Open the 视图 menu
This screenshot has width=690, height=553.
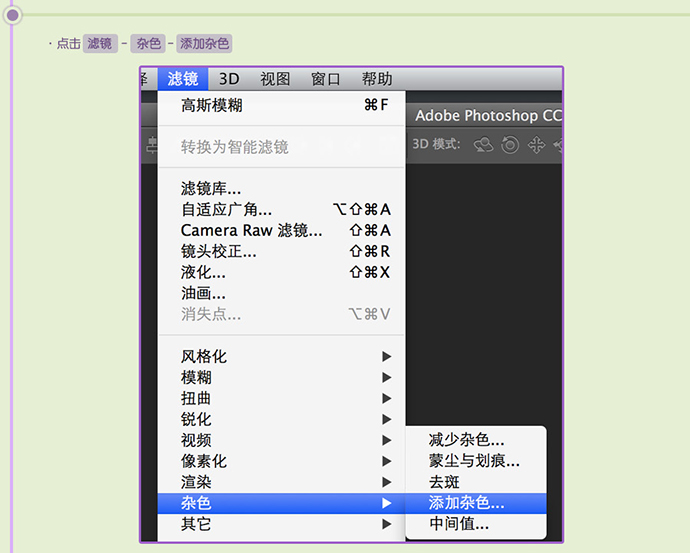(275, 79)
